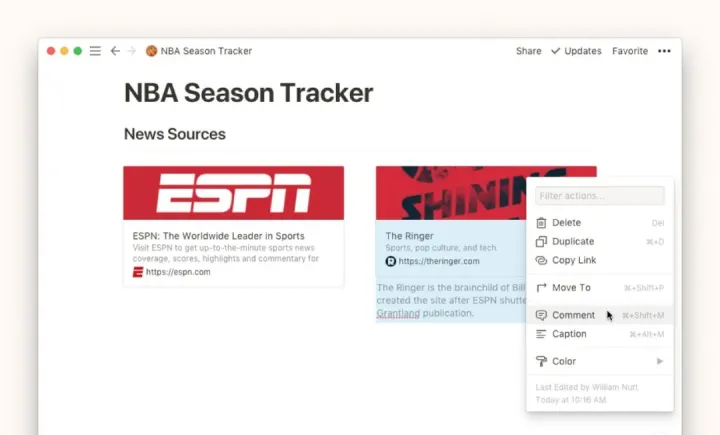720x435 pixels.
Task: Open the three-dot page options menu
Action: (x=664, y=51)
